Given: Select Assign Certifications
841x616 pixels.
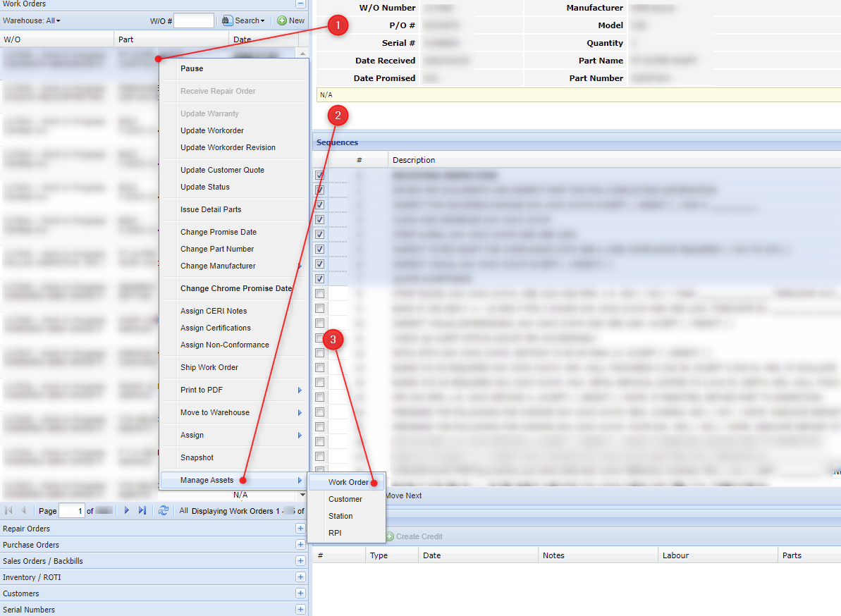Looking at the screenshot, I should pyautogui.click(x=234, y=328).
